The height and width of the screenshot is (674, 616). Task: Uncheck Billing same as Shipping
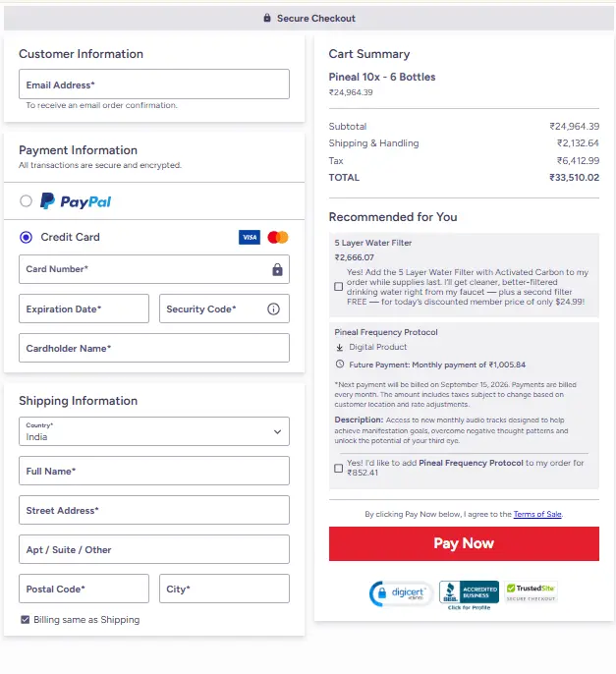click(x=25, y=620)
